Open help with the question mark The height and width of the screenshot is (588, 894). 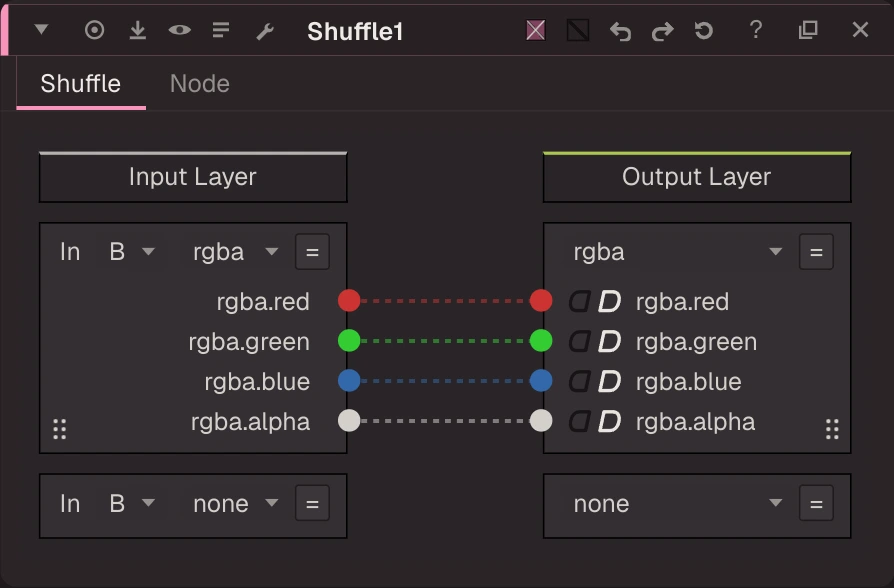click(756, 30)
